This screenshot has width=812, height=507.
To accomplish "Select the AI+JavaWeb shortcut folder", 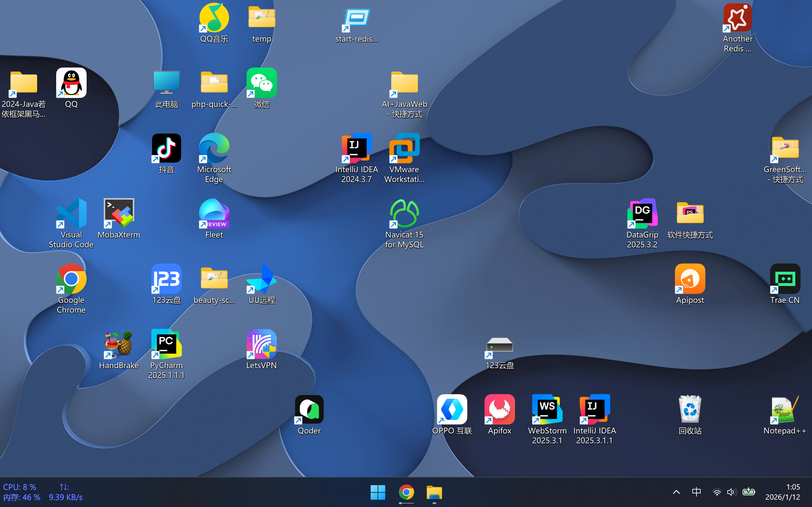I will 404,83.
